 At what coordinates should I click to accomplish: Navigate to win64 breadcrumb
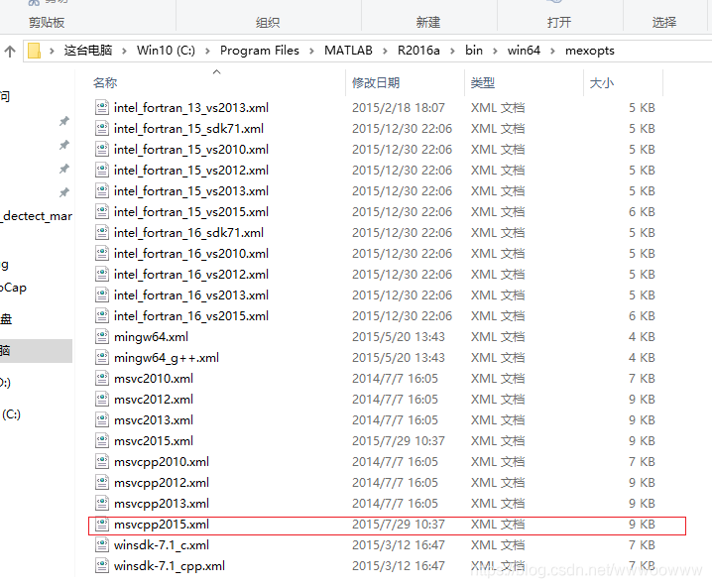point(524,51)
